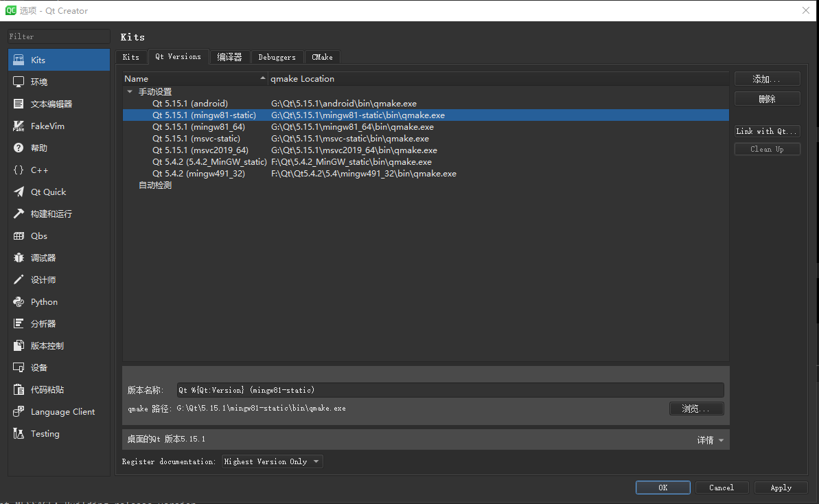Collapse the 手动设置 tree node
The width and height of the screenshot is (819, 504).
coord(130,91)
